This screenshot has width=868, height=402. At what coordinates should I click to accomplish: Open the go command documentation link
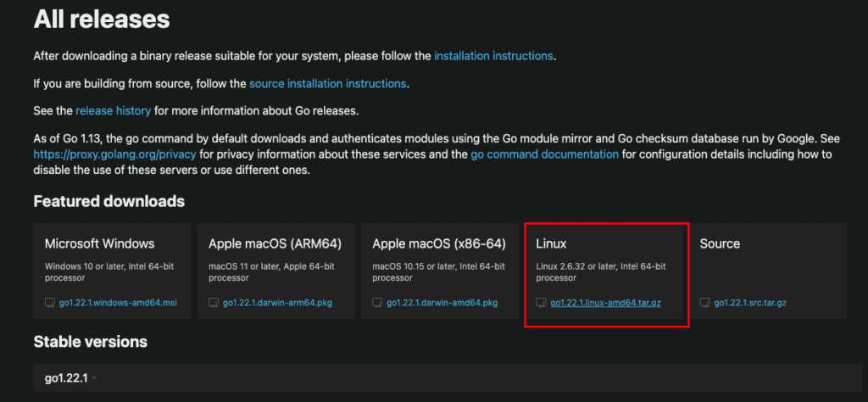[544, 154]
